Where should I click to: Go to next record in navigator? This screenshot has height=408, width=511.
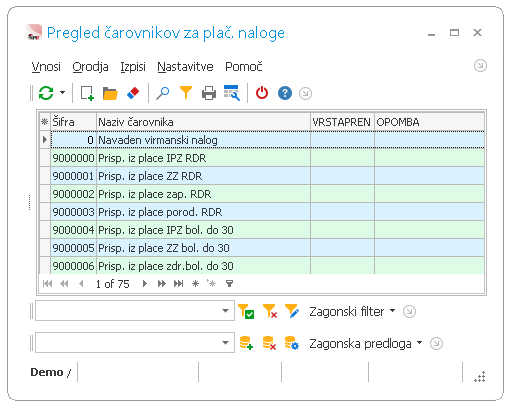pos(145,284)
